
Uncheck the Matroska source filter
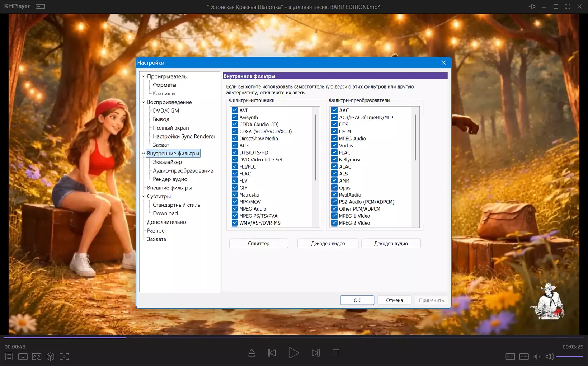point(235,195)
